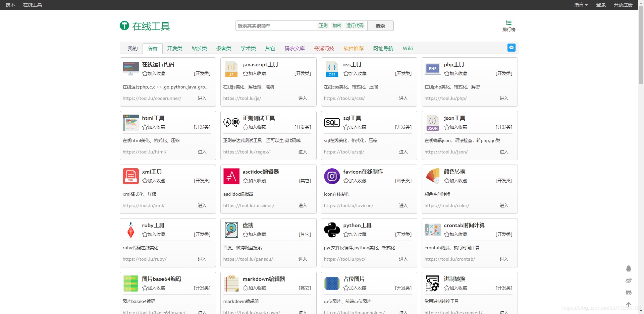Open the 网址导航 tab

click(383, 49)
